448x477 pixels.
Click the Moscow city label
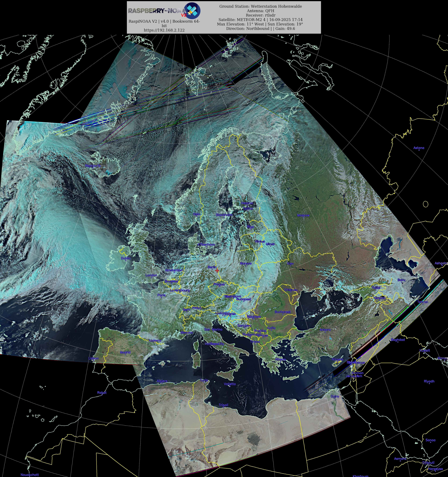pos(303,215)
